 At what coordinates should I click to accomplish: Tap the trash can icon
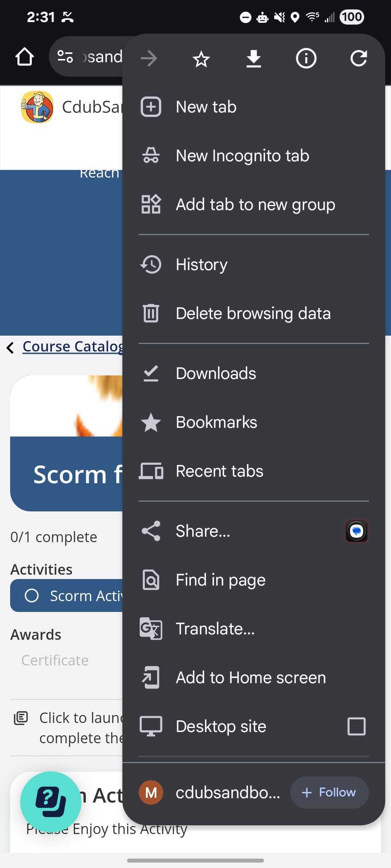click(x=151, y=313)
